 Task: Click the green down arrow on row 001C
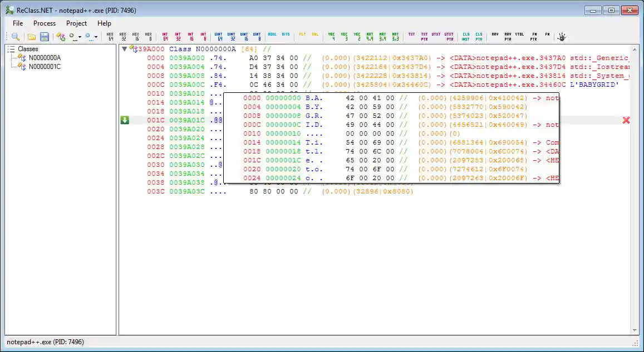click(125, 120)
